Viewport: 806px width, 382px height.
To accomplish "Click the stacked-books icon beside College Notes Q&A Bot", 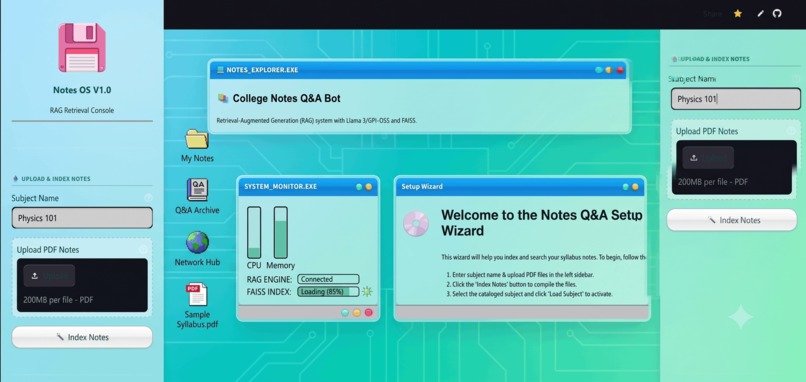I will [223, 98].
